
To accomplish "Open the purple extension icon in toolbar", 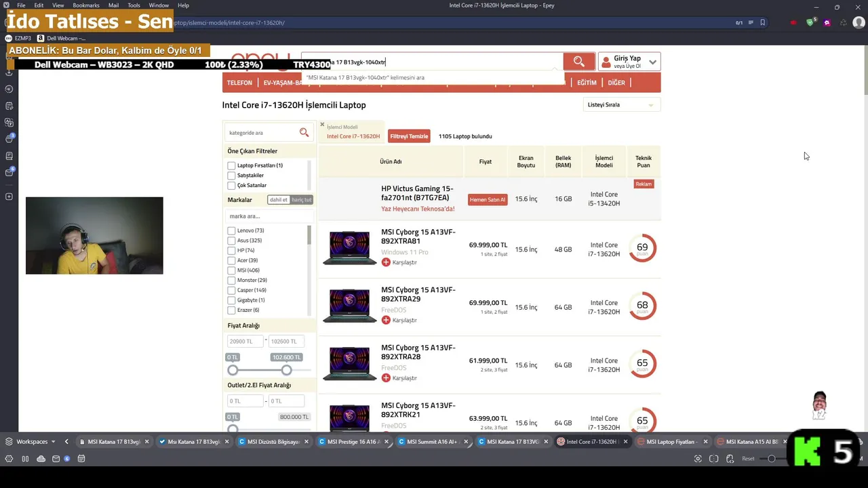I will pos(827,22).
